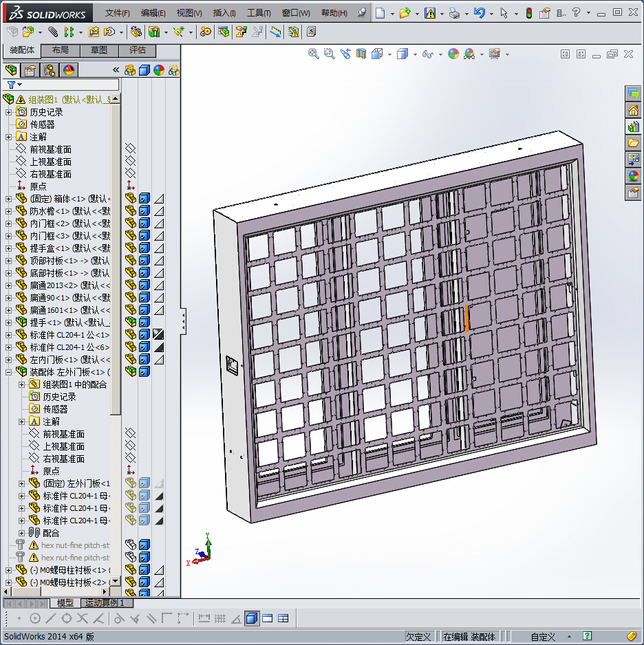Viewport: 644px width, 645px height.
Task: Toggle display mode for 提手盒<1> row
Action: (144, 248)
